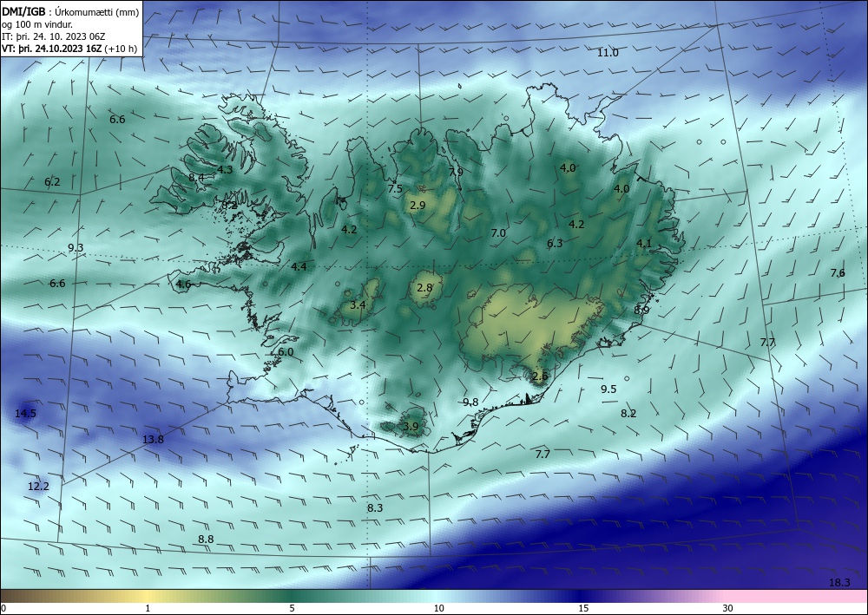Click the legend tick label 1

pyautogui.click(x=148, y=608)
